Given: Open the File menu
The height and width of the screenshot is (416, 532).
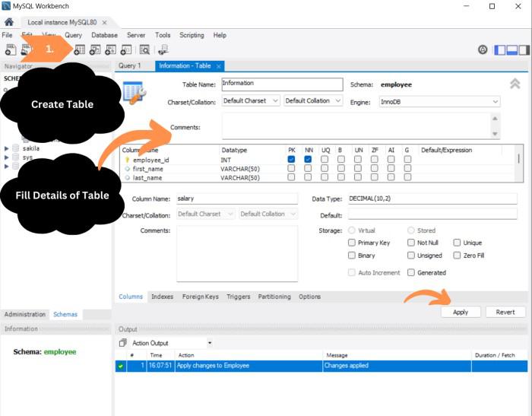Looking at the screenshot, I should [x=7, y=35].
